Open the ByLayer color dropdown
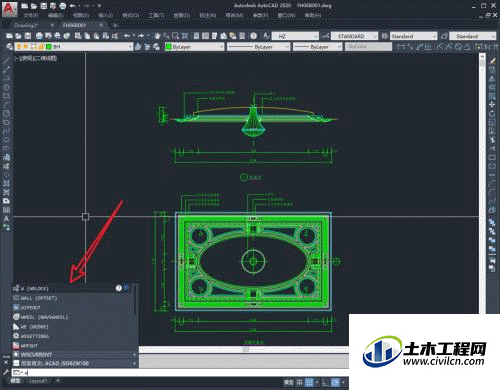Screen dimensions: 500x390 click(x=195, y=47)
